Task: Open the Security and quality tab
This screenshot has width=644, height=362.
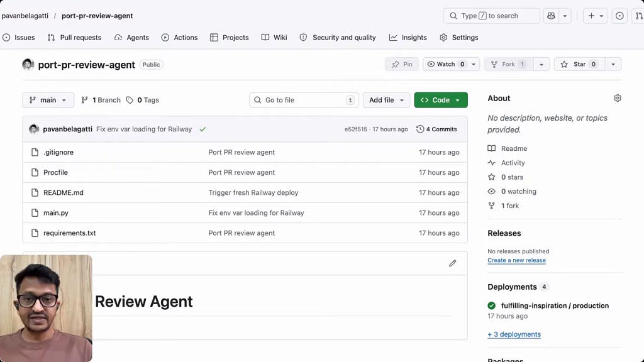Action: click(x=338, y=37)
